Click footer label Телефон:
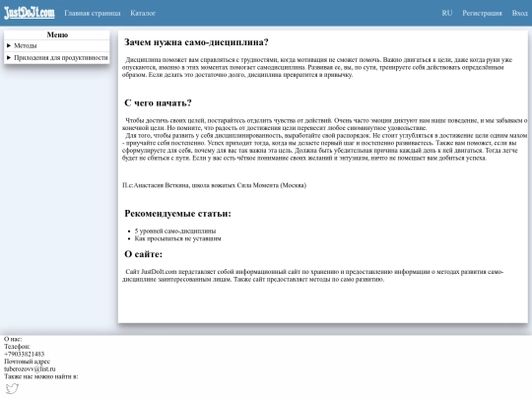Viewport: 532px width, 399px height. pos(17,347)
